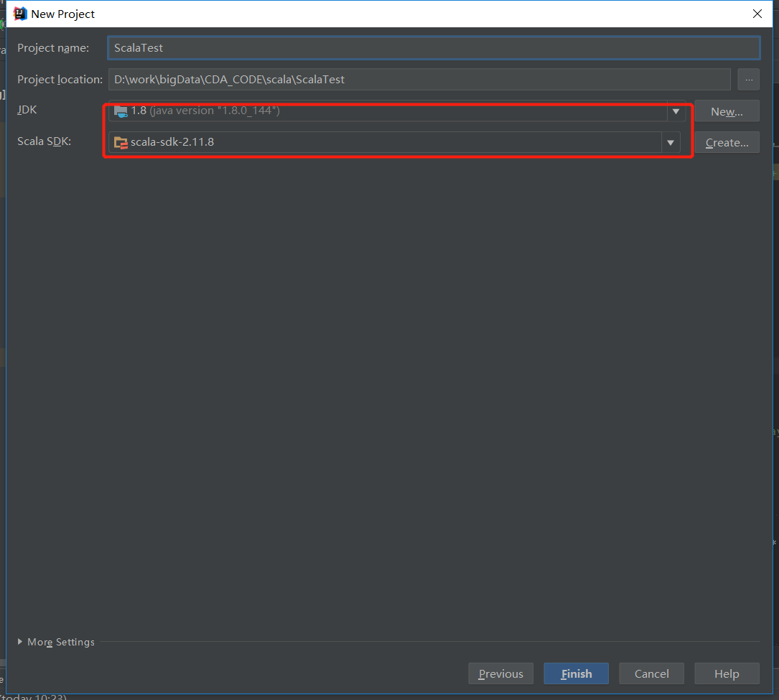Click the Scala SDK label

click(45, 141)
